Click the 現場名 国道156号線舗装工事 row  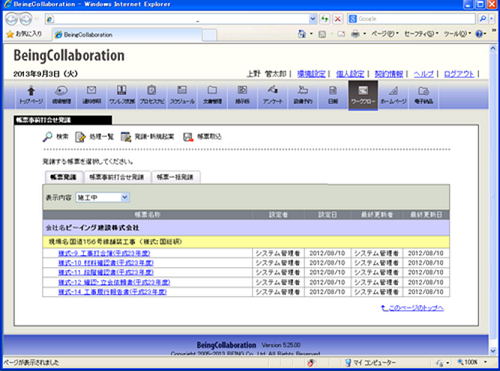coord(246,242)
